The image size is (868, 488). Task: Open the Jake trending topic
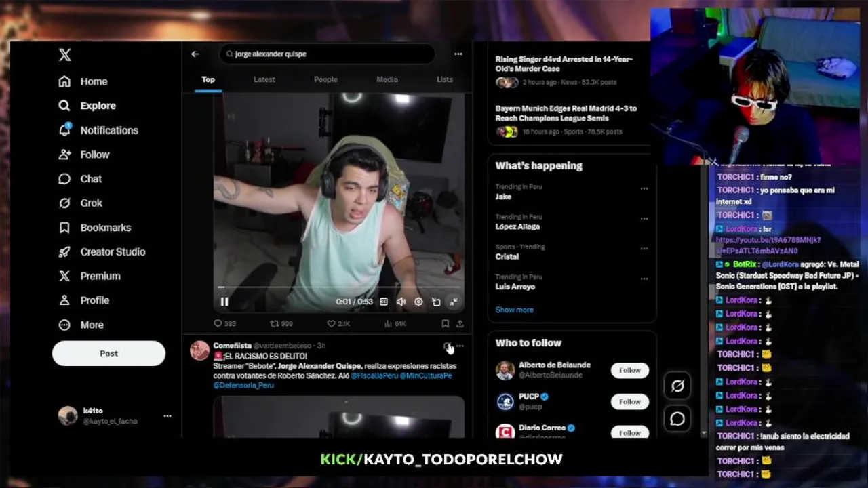(x=503, y=197)
